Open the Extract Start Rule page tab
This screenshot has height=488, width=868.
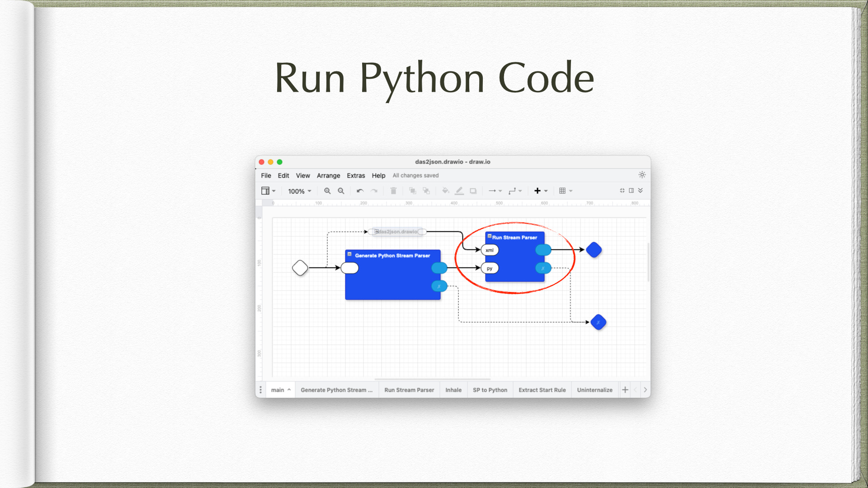(542, 390)
